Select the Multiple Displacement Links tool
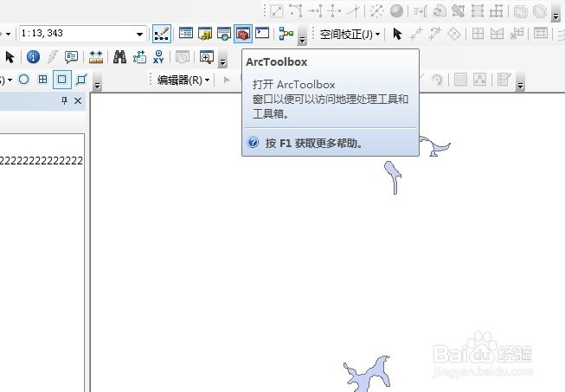The image size is (565, 392). pos(454,34)
